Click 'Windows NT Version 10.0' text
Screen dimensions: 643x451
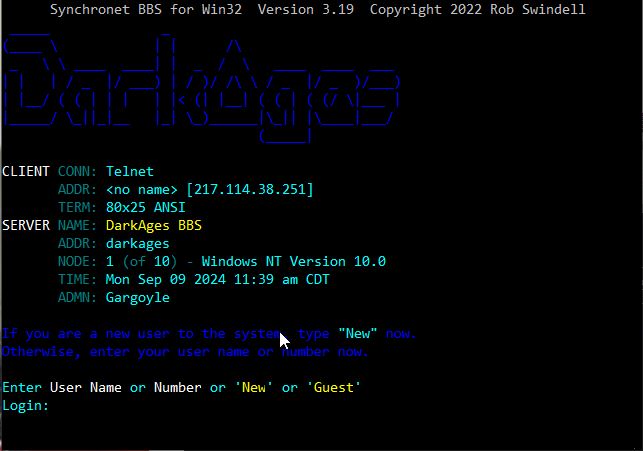click(294, 262)
